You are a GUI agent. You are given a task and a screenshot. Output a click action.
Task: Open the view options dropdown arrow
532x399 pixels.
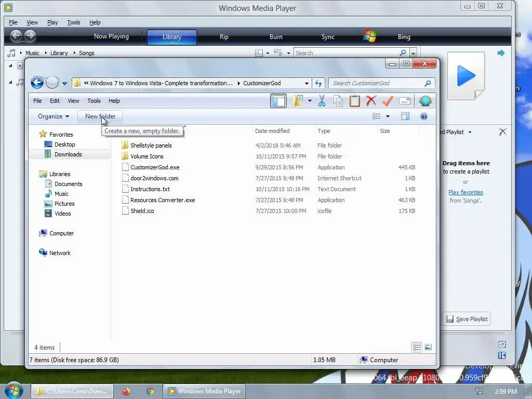[x=388, y=116]
